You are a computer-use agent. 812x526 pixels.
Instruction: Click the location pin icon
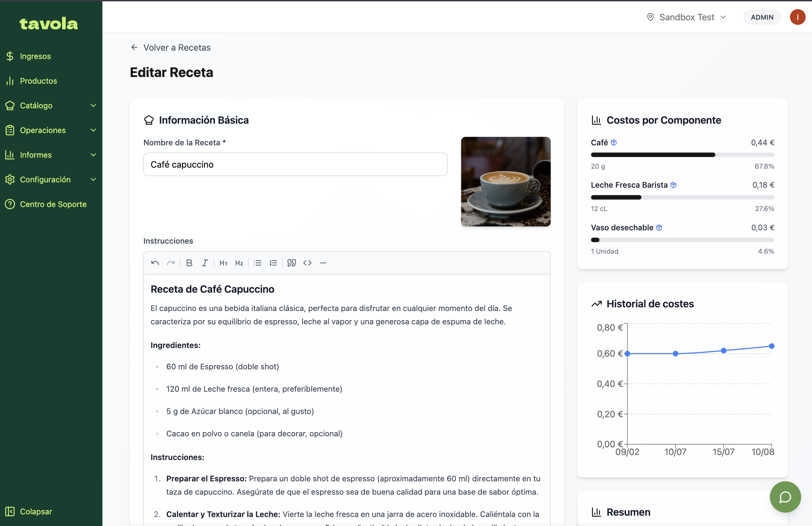[x=651, y=17]
